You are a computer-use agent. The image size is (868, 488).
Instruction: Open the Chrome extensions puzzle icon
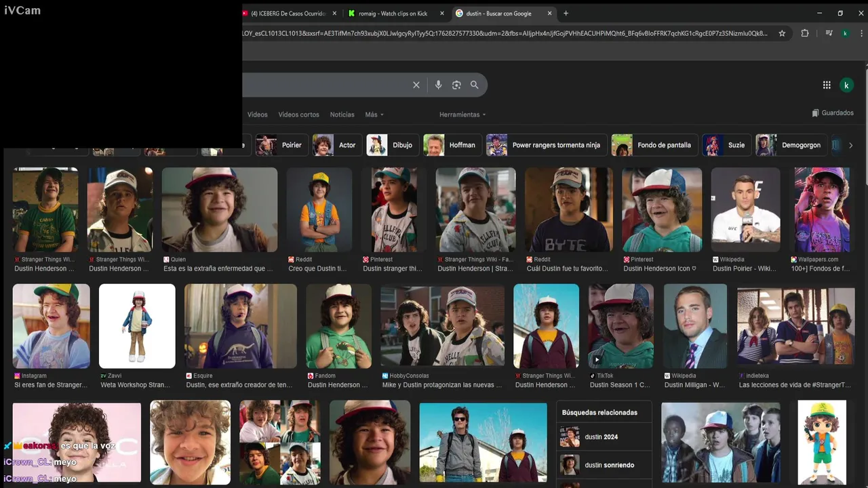point(805,33)
